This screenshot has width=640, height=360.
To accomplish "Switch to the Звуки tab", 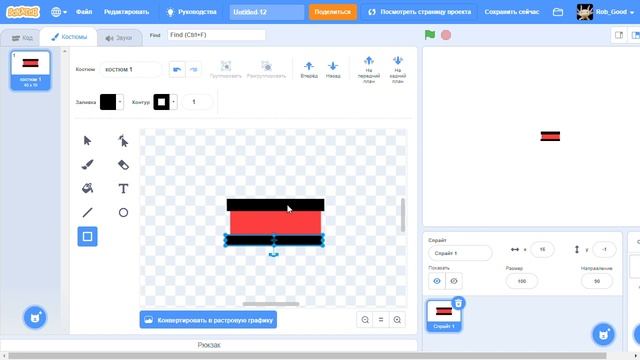I will (119, 38).
